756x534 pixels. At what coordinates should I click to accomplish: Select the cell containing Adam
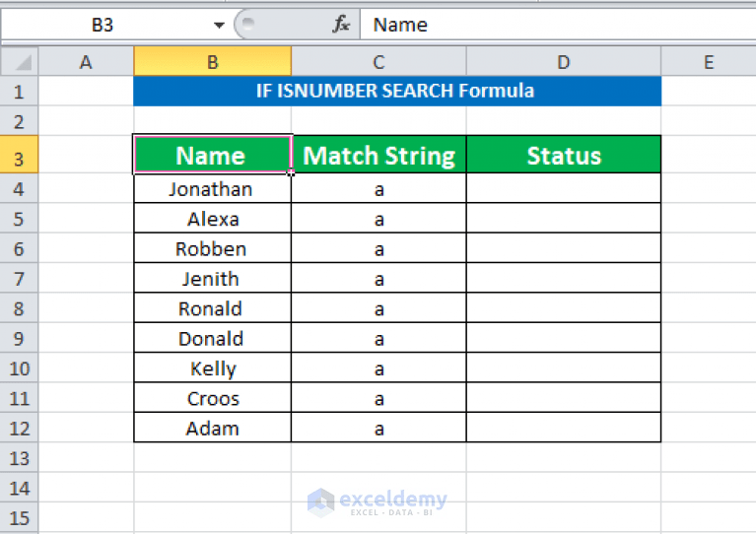pyautogui.click(x=213, y=428)
